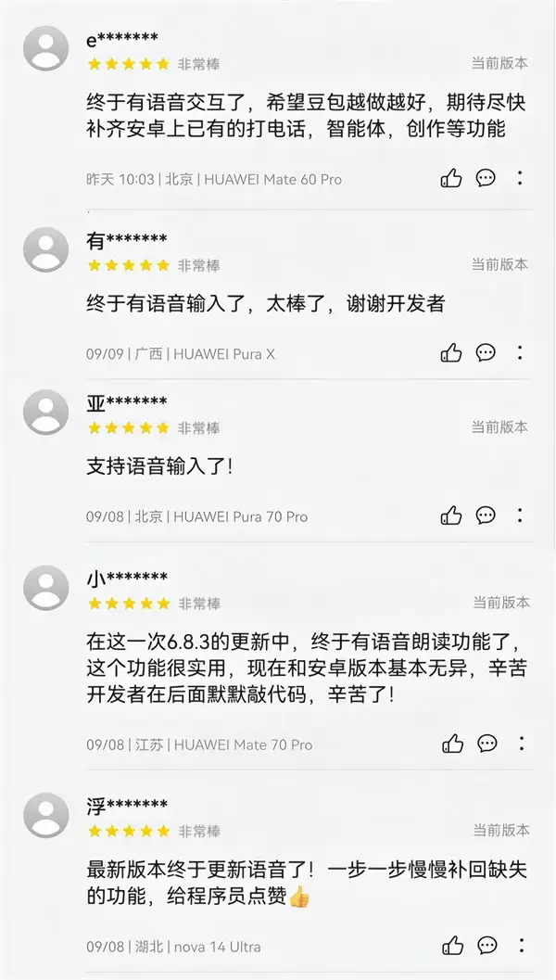Click the thumbs-up icon on 亚*******'s review

click(452, 516)
